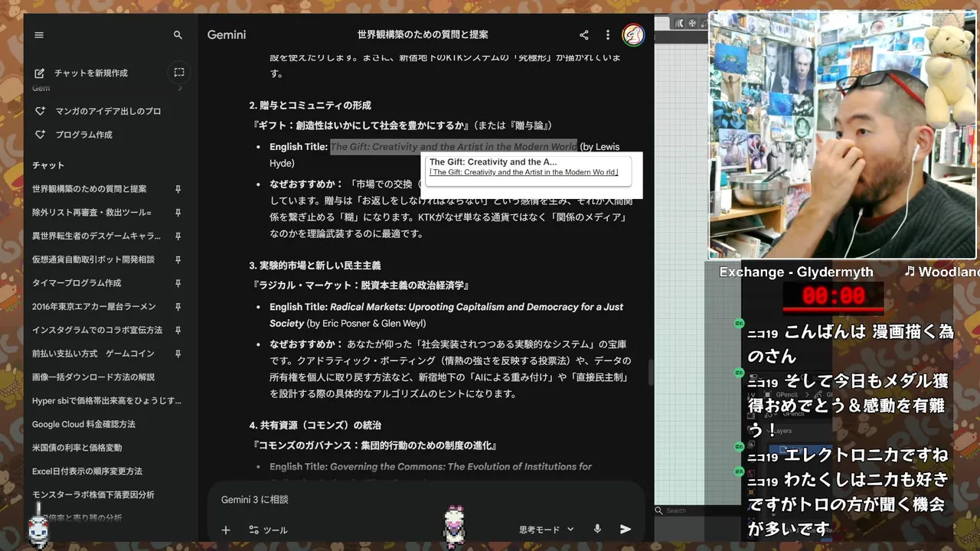980x551 pixels.
Task: Open chat タイマープログラム作成
Action: click(77, 283)
